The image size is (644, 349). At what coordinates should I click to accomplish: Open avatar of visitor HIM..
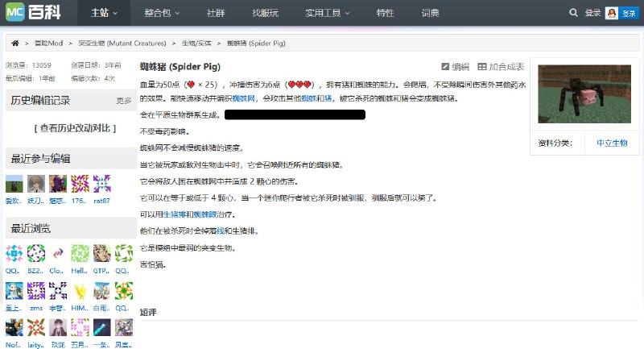[80, 291]
